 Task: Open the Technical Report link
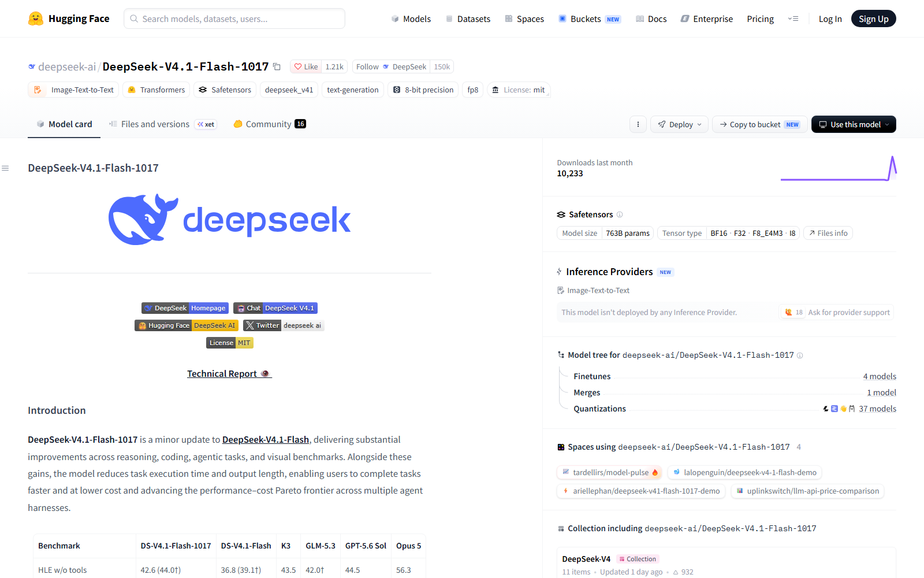[229, 373]
